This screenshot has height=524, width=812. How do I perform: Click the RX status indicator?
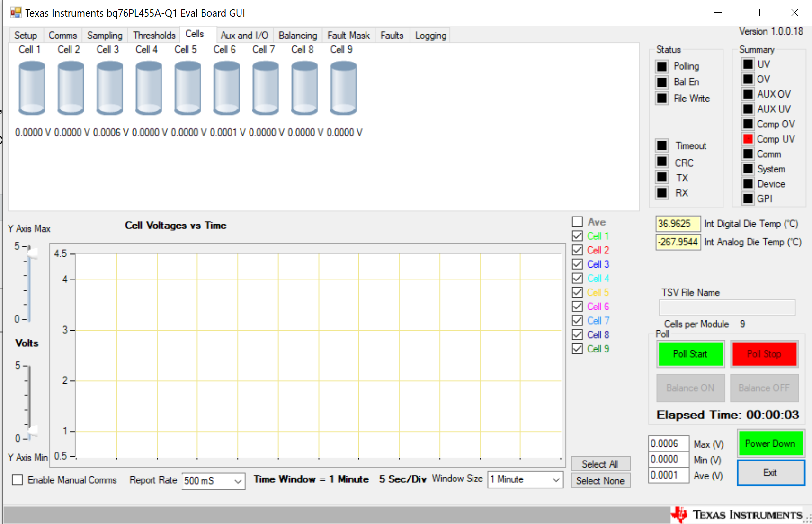point(662,193)
